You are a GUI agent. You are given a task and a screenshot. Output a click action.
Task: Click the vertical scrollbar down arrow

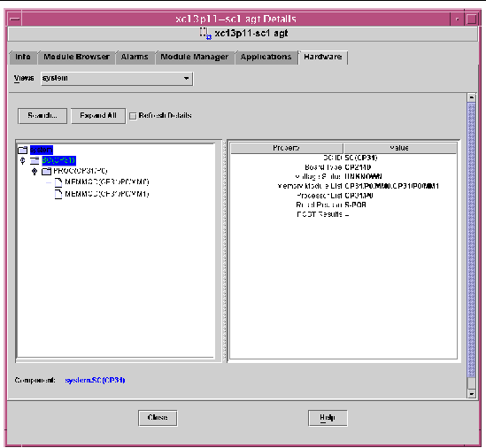coord(472,394)
